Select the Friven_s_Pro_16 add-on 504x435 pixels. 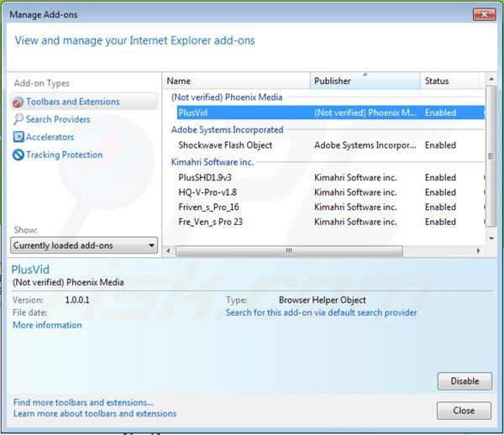208,207
